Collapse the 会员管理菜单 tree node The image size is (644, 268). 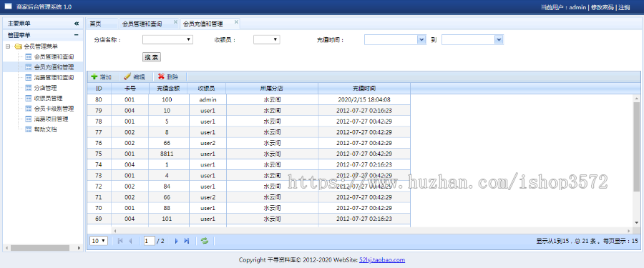click(8, 46)
